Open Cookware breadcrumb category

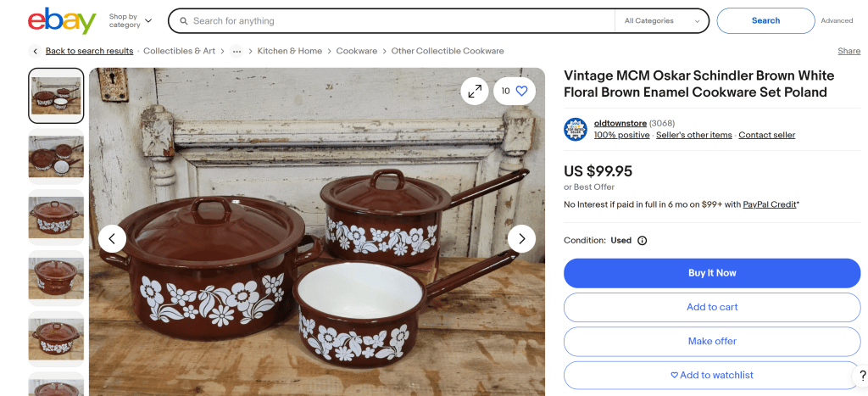click(357, 51)
